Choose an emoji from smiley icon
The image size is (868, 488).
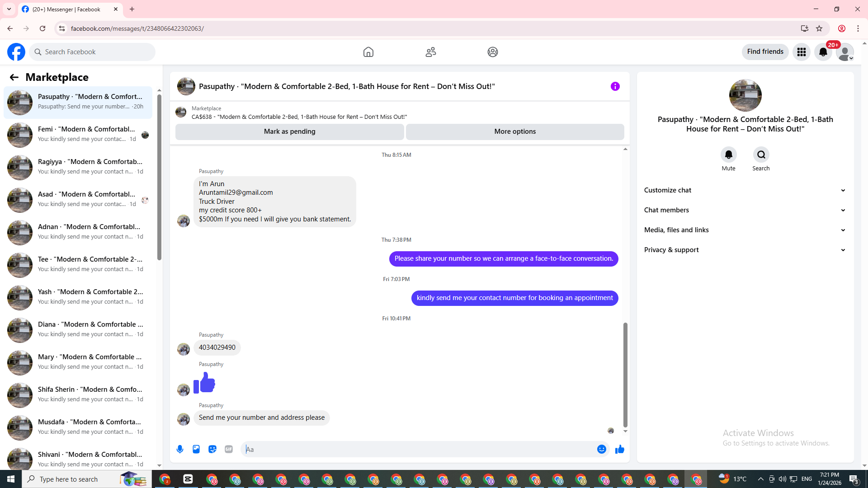click(601, 449)
